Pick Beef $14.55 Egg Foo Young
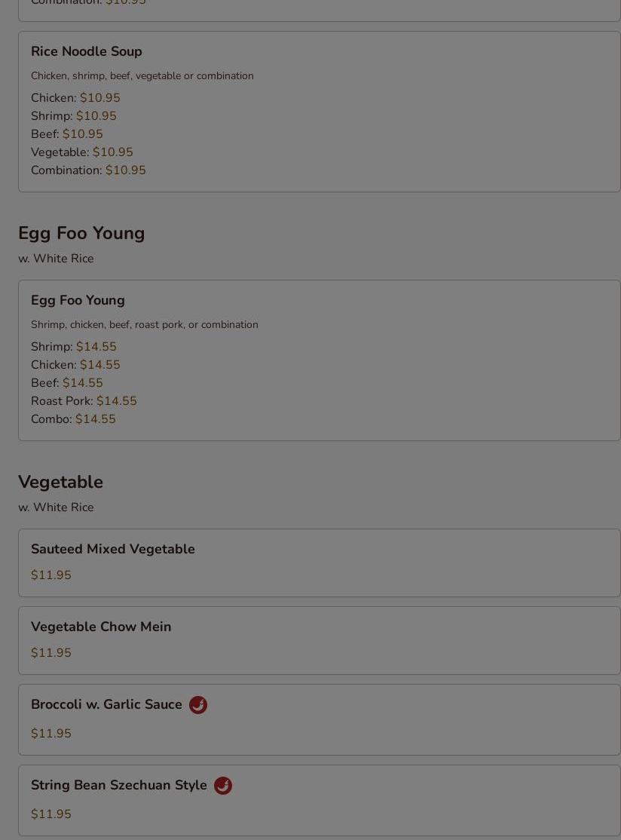The image size is (621, 840). (x=67, y=383)
